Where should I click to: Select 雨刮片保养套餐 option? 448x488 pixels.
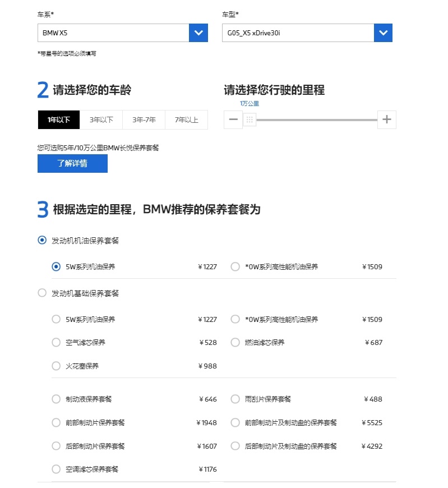235,399
